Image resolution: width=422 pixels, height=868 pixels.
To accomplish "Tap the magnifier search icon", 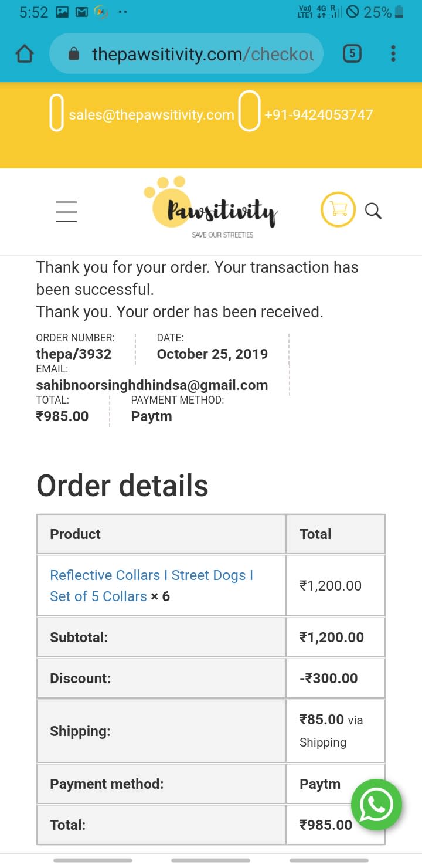I will (373, 211).
